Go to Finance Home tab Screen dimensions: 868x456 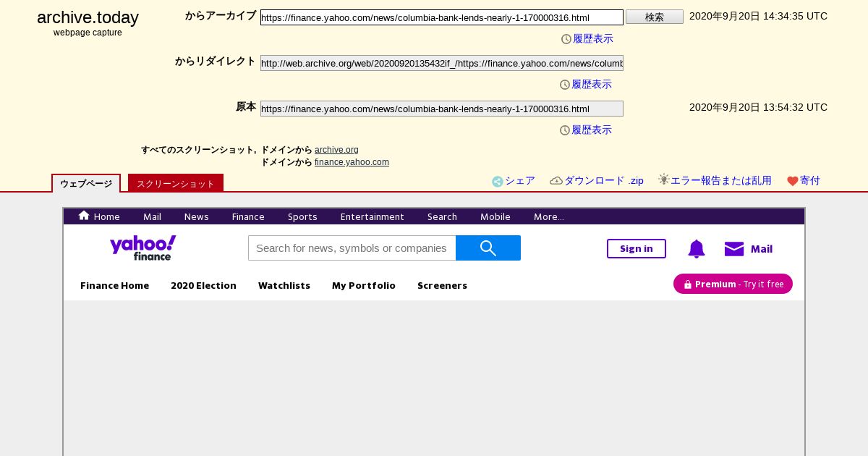coord(114,285)
